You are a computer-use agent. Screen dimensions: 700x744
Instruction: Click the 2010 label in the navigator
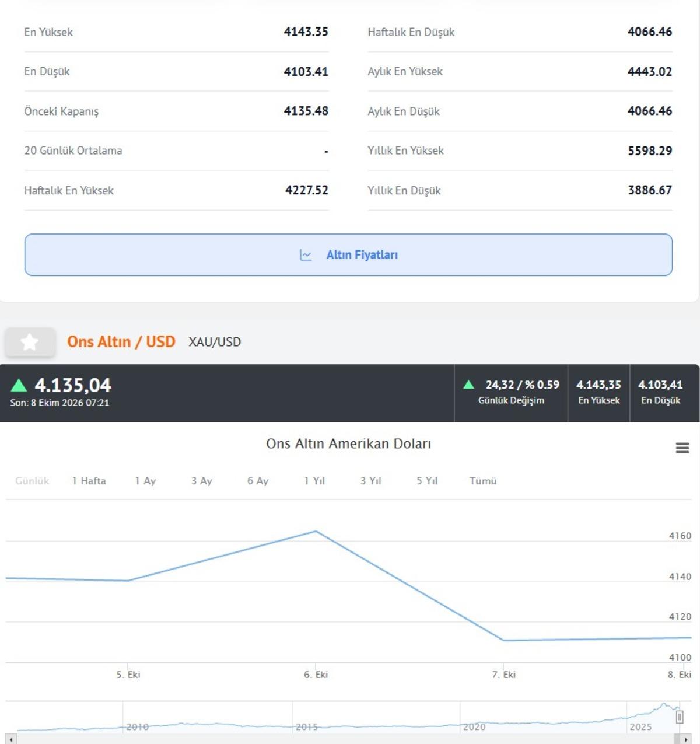pos(138,727)
